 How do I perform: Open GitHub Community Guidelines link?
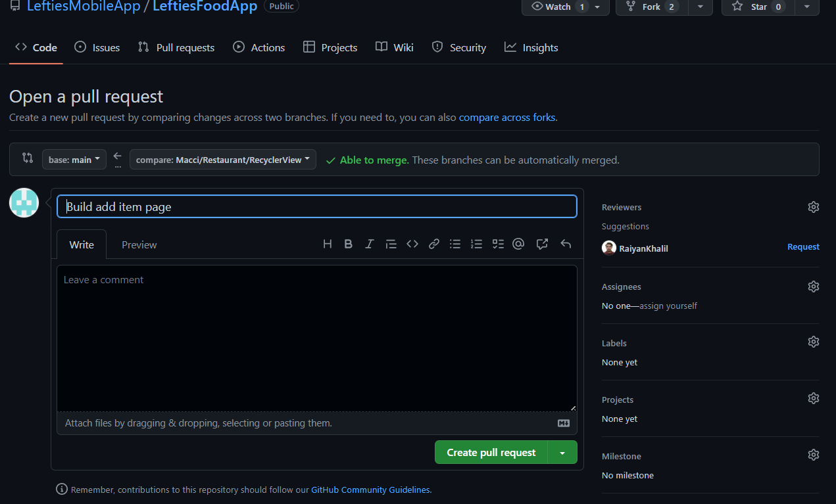click(x=371, y=490)
